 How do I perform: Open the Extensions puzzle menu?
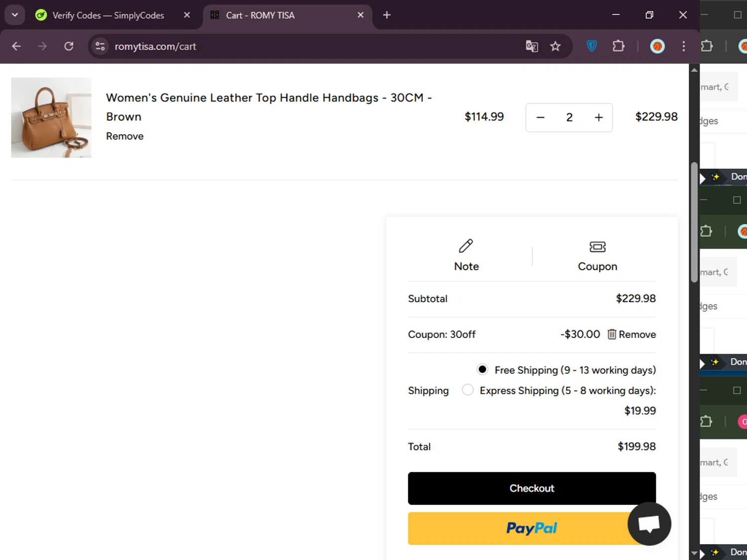click(x=618, y=46)
